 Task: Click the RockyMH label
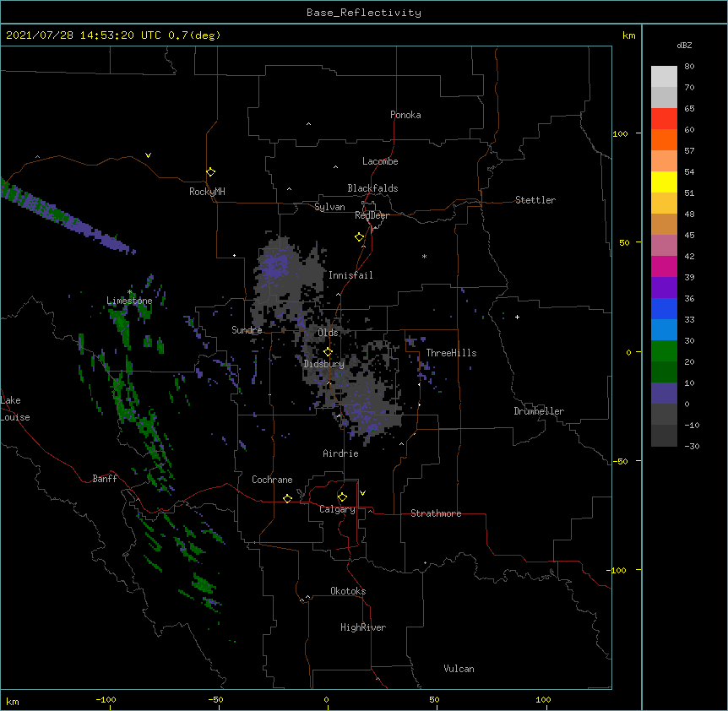tap(207, 192)
